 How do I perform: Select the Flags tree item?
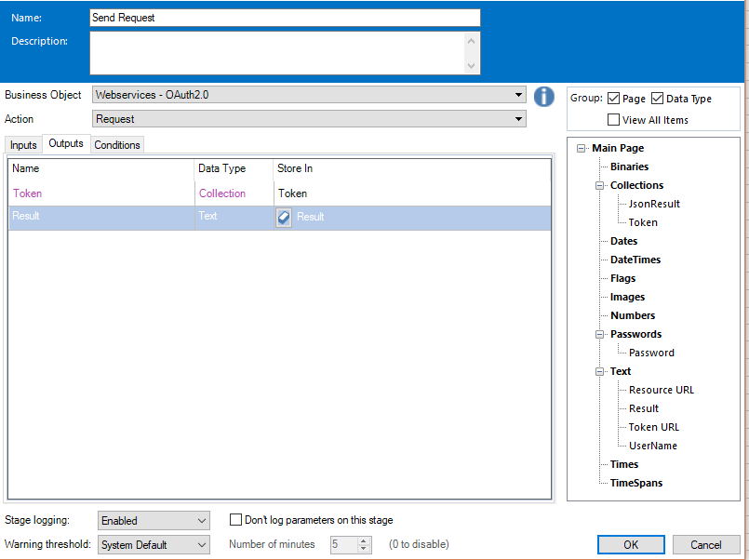[x=622, y=278]
